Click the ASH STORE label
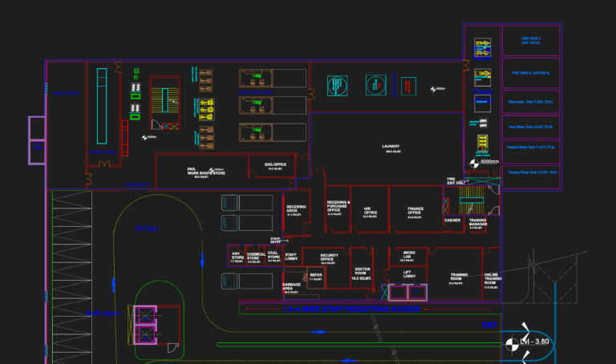The height and width of the screenshot is (364, 616). tap(237, 257)
